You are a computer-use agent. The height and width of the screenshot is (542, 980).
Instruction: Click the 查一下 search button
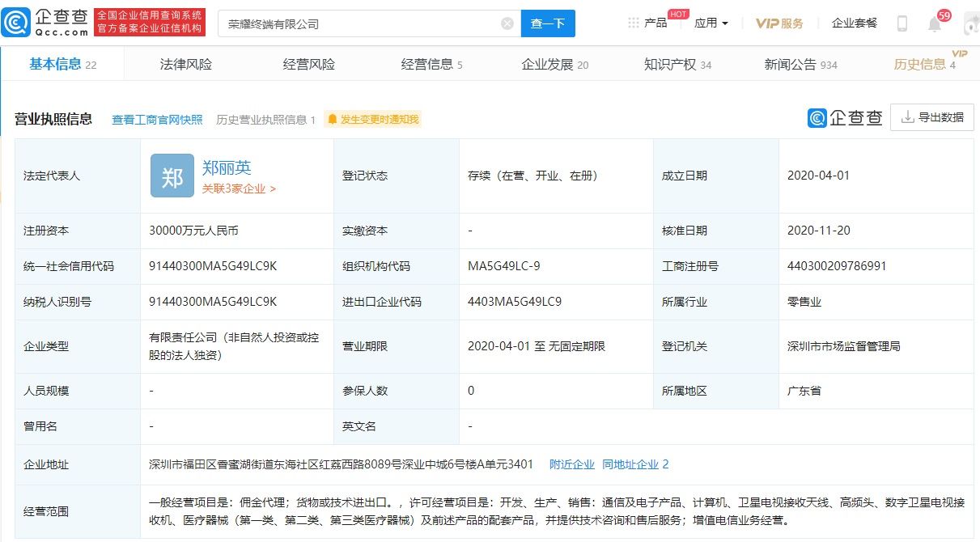click(x=548, y=23)
